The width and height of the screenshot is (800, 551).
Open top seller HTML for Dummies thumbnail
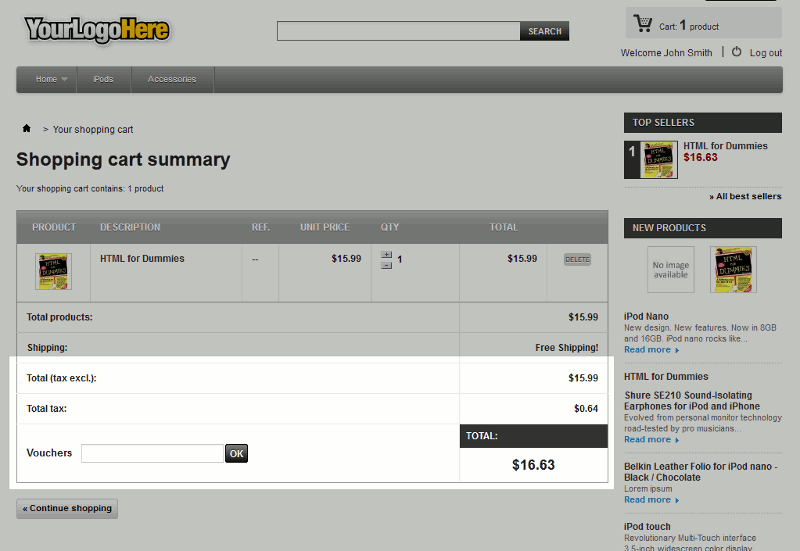pyautogui.click(x=659, y=160)
